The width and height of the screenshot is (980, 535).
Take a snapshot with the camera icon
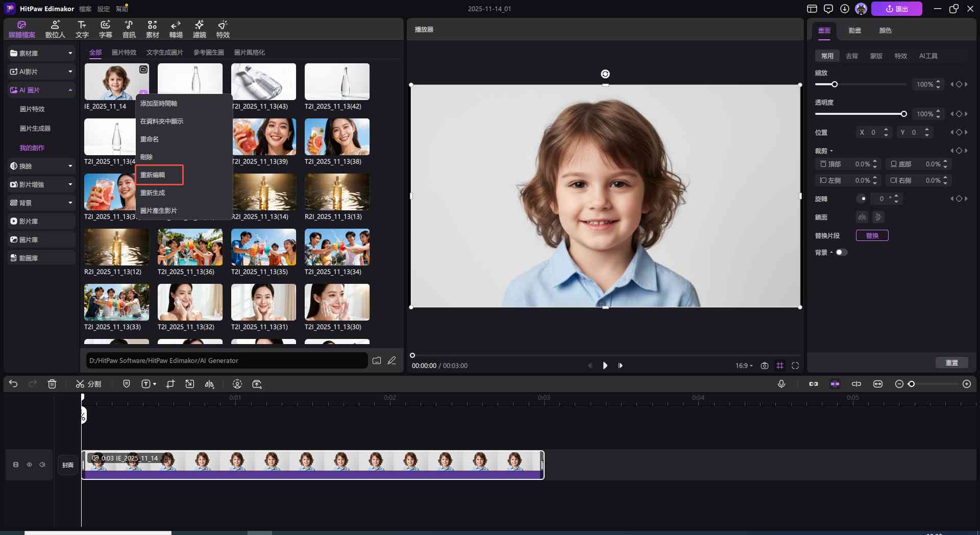pos(764,366)
